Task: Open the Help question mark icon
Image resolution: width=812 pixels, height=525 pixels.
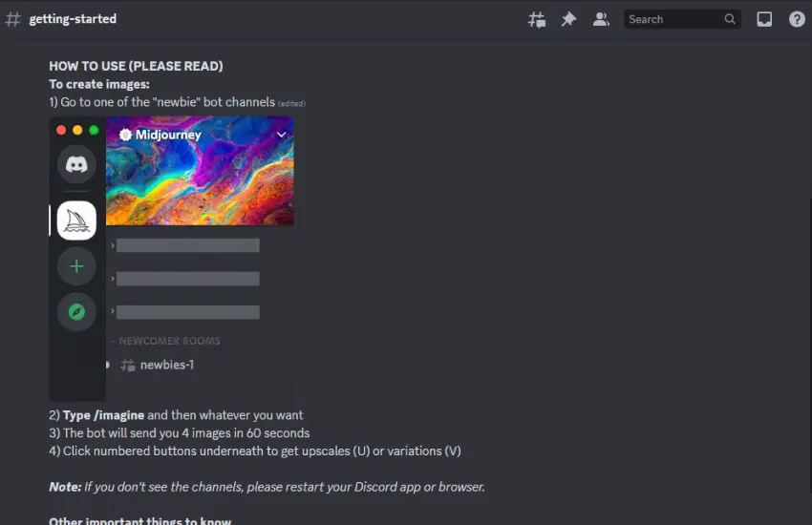Action: coord(797,20)
